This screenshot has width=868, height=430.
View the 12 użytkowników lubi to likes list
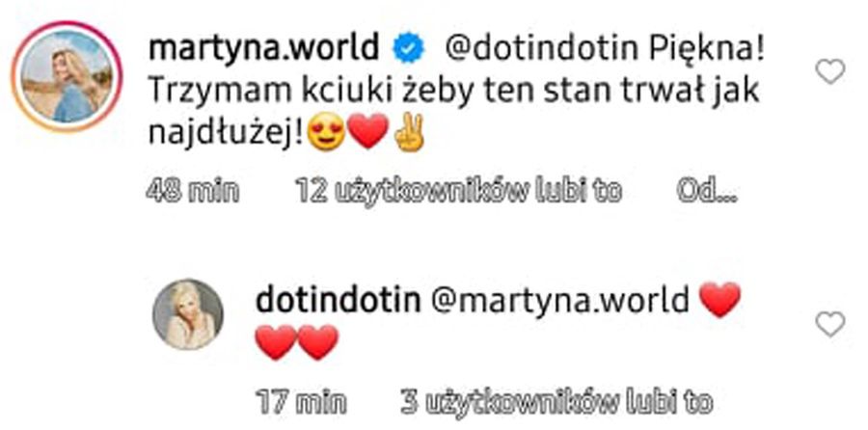tap(459, 192)
